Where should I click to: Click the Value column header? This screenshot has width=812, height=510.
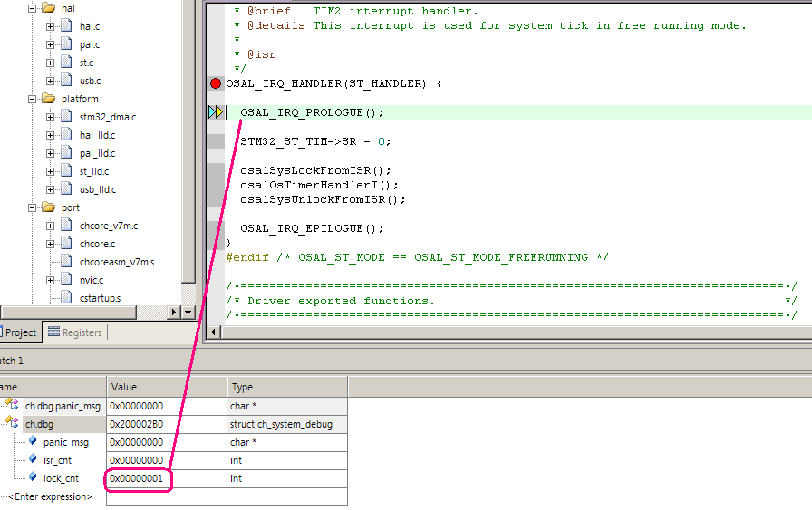point(166,387)
